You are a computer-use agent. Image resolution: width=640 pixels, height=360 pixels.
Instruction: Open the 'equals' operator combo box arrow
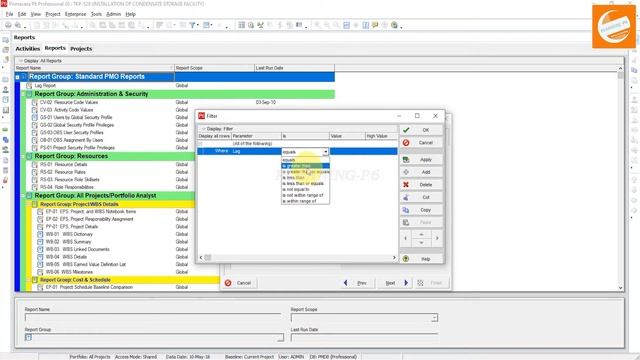coord(325,152)
